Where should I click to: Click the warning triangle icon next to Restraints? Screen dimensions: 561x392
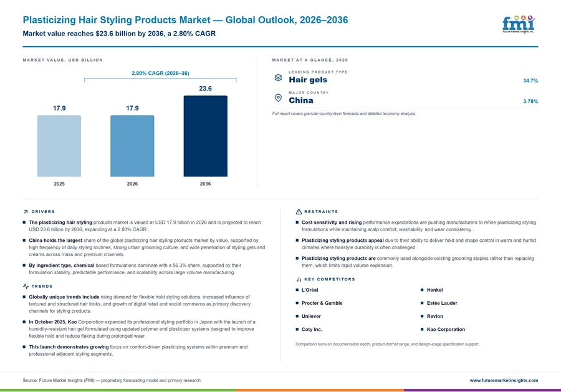pos(299,212)
